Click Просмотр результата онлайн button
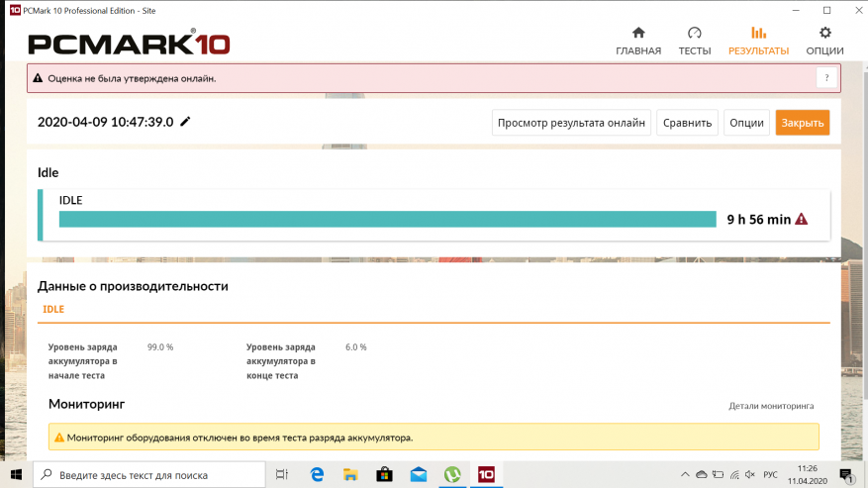Screen dimensions: 868x488 [571, 123]
